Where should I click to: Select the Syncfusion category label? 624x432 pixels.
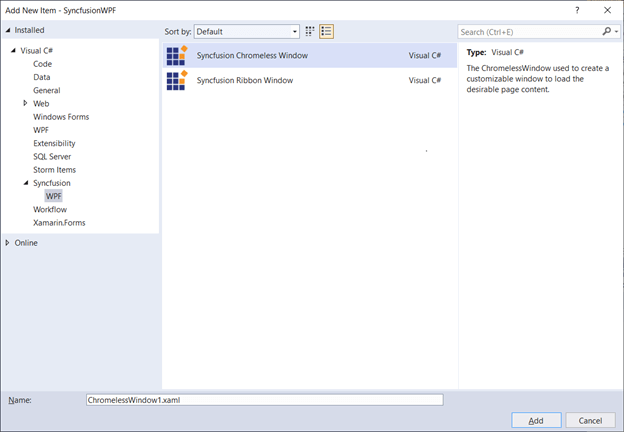pos(52,183)
